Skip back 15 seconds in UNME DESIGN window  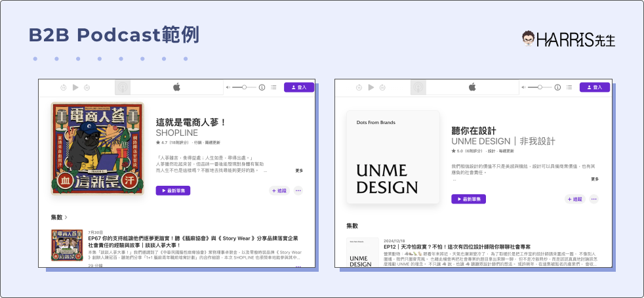(x=359, y=87)
